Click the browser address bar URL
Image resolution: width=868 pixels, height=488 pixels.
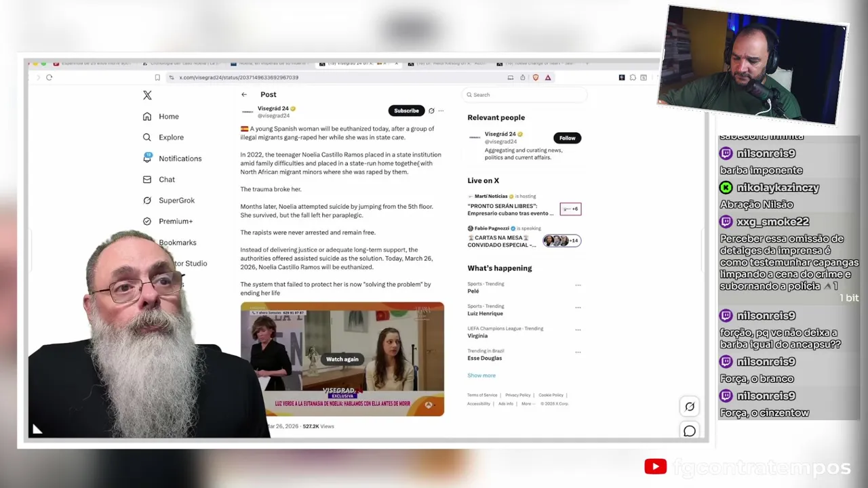(239, 77)
